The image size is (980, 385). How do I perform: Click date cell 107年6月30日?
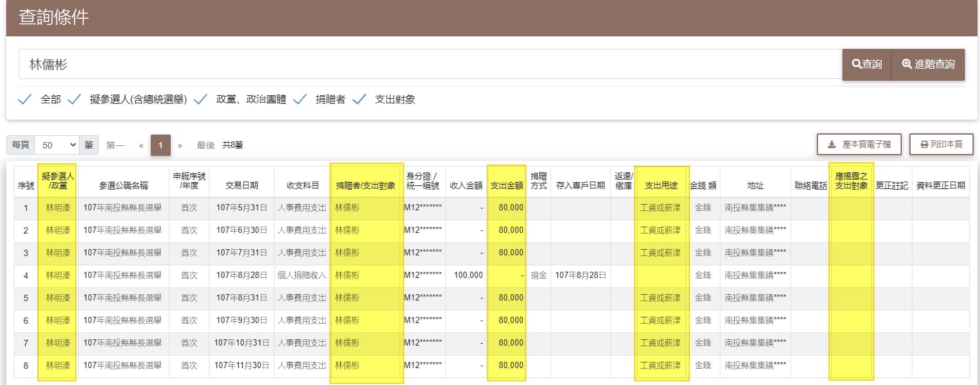tap(241, 230)
